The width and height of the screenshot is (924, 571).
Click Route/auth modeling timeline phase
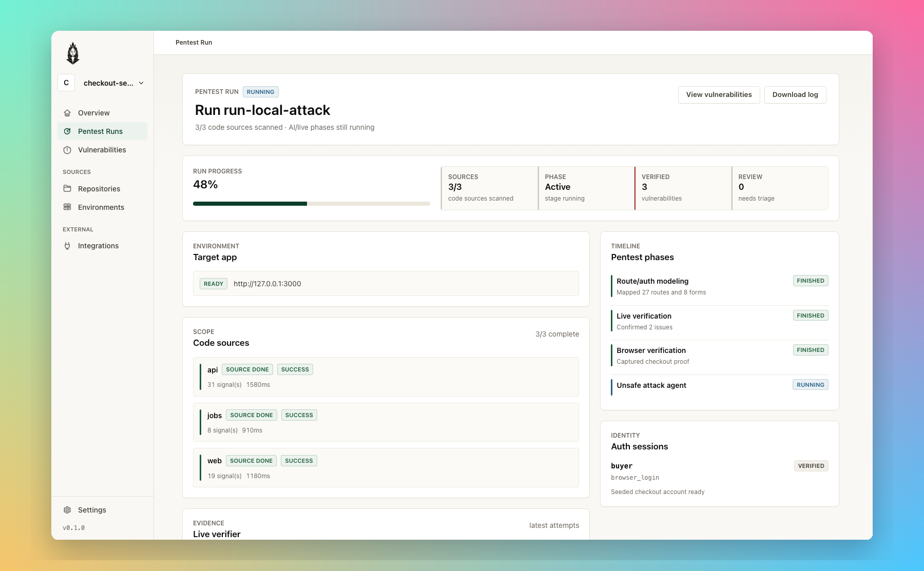click(x=720, y=286)
